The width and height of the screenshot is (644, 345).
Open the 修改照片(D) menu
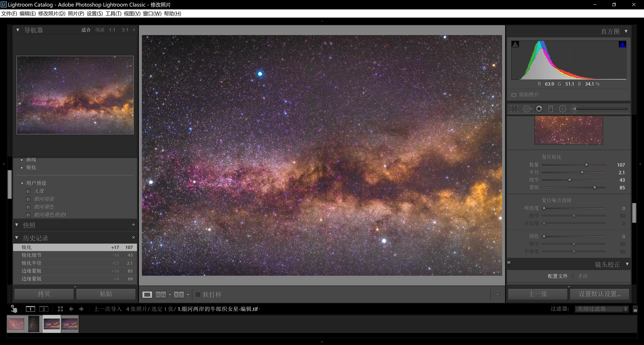point(52,14)
